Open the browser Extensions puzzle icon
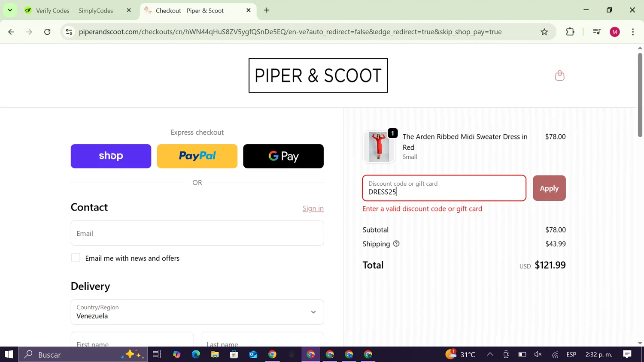 point(570,32)
